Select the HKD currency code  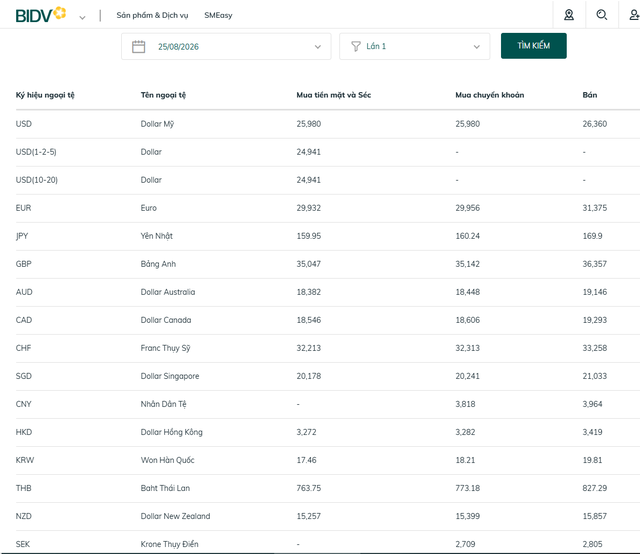(24, 432)
